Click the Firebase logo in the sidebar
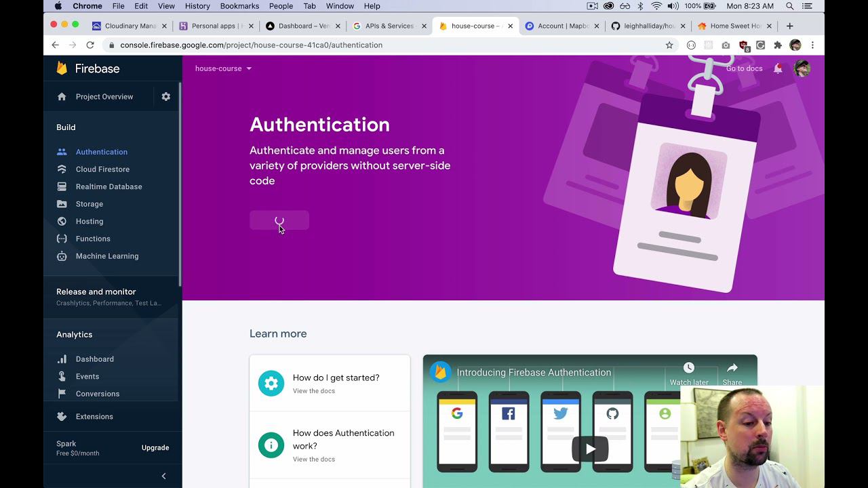Screen dimensions: 868x488 click(x=88, y=68)
